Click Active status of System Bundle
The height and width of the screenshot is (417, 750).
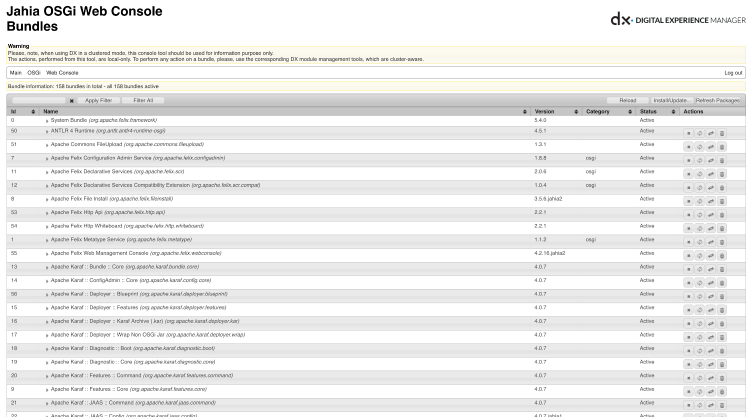point(647,120)
